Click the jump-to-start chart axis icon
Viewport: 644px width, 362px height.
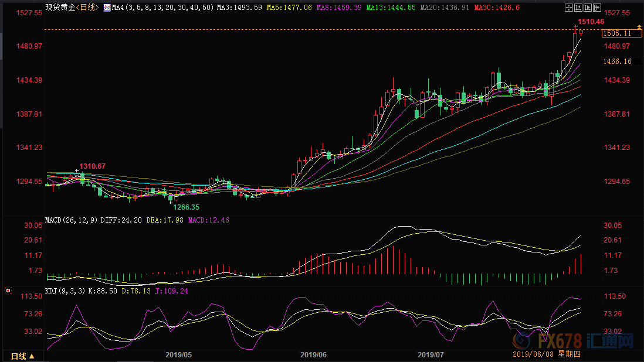tap(577, 8)
